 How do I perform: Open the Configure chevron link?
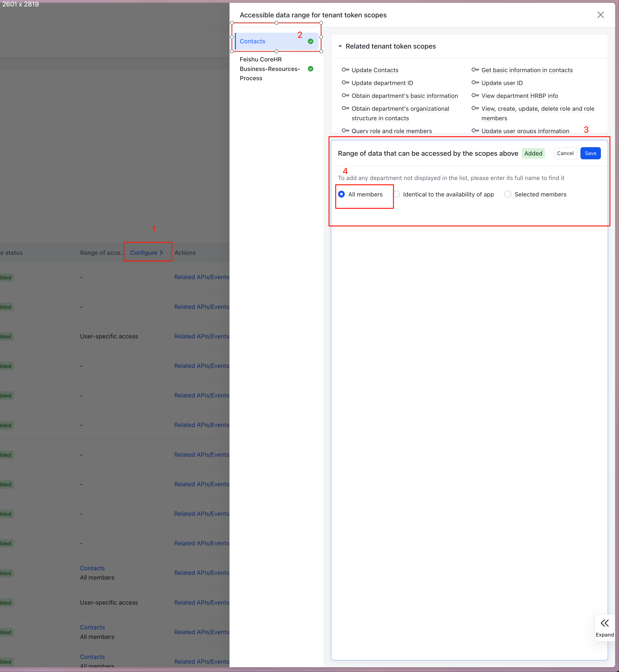pos(146,253)
